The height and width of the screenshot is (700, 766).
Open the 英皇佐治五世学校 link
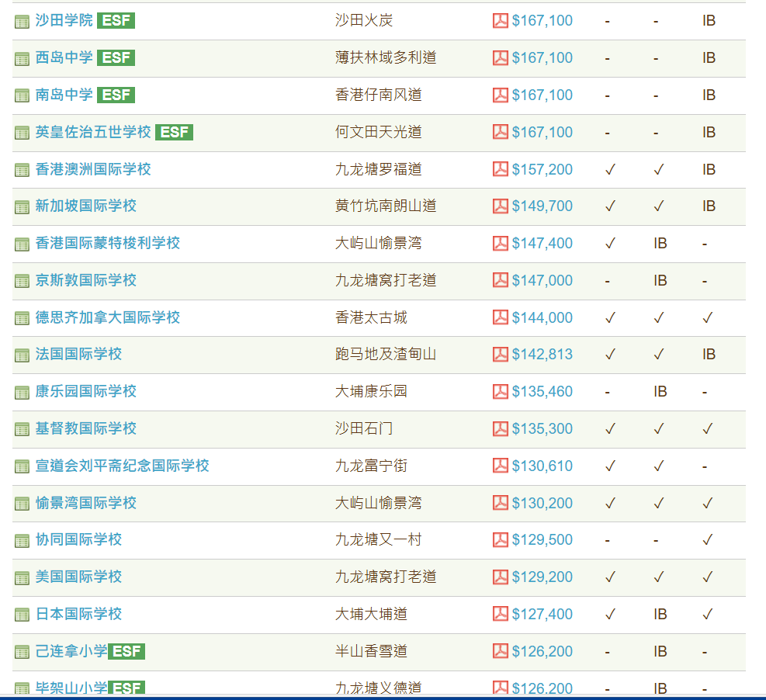[x=93, y=132]
